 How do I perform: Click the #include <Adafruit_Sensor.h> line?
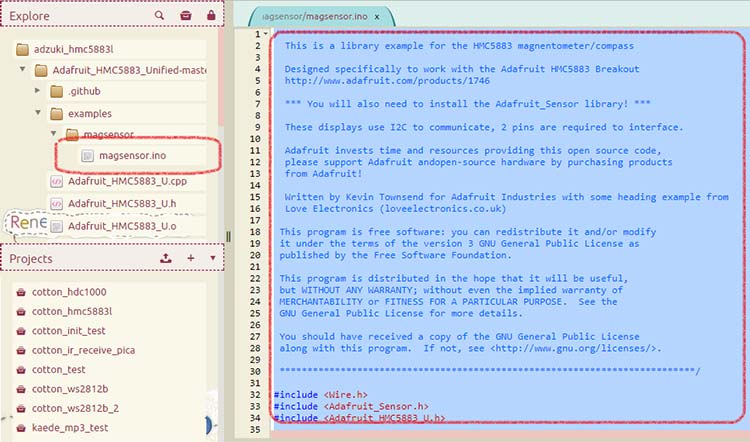pyautogui.click(x=351, y=406)
